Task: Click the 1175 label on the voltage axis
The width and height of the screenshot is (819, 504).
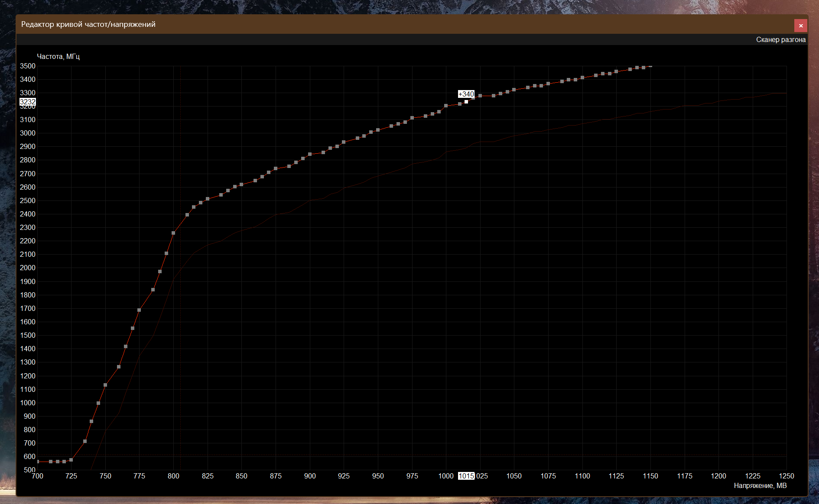Action: [x=685, y=476]
